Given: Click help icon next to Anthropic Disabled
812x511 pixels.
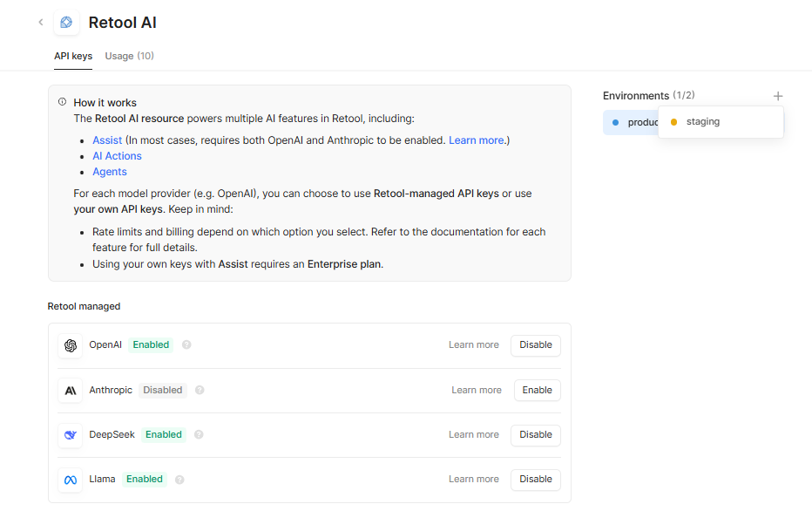Looking at the screenshot, I should pos(200,391).
